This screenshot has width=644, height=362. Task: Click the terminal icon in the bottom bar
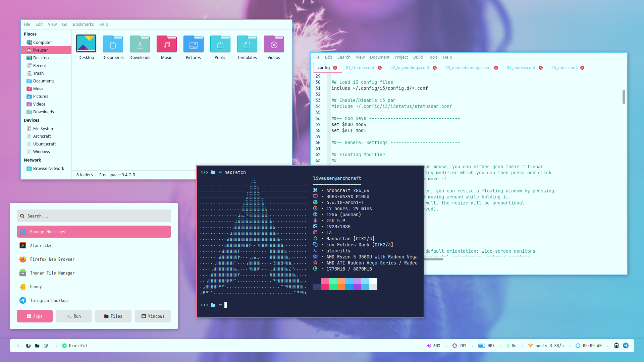[19, 346]
